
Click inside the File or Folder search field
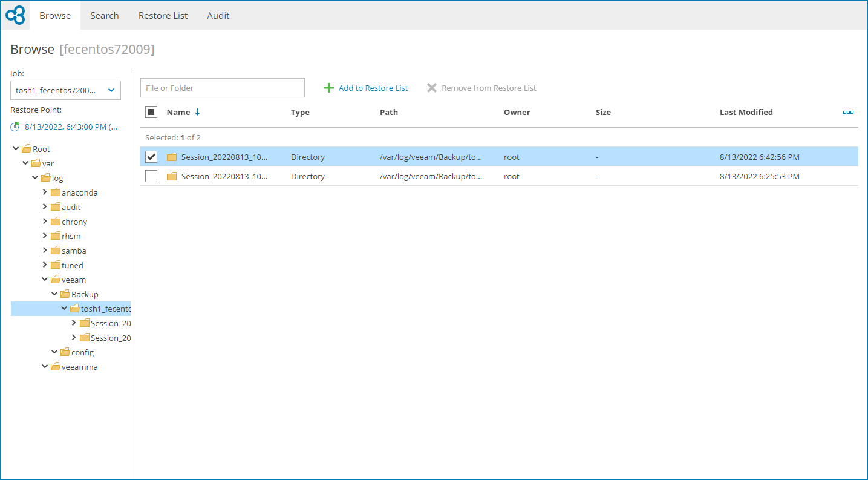point(222,87)
